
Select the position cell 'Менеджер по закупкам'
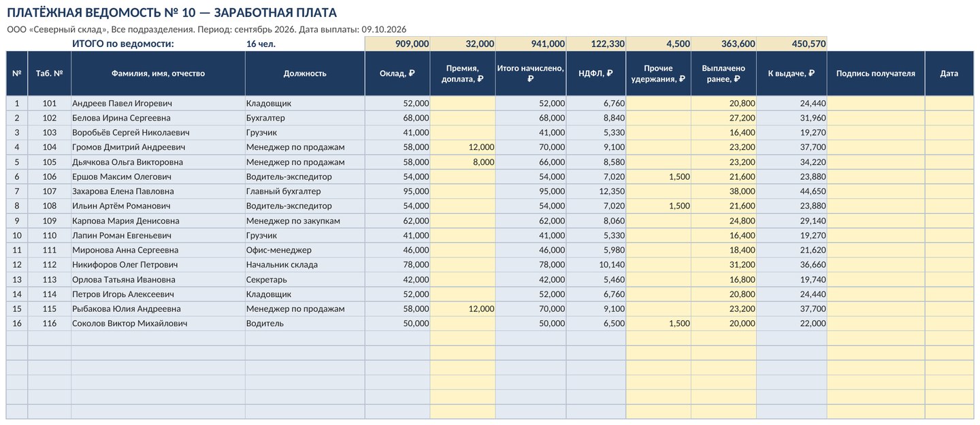click(305, 221)
